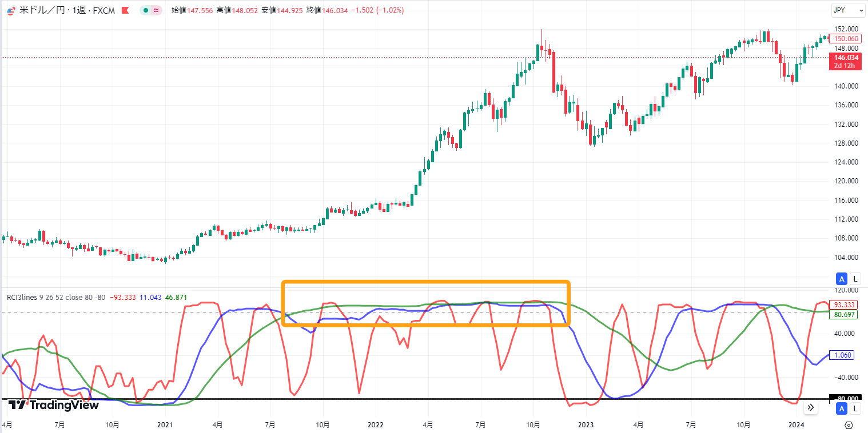Click the 安値 144.925 low value
The image size is (868, 433).
pos(282,10)
